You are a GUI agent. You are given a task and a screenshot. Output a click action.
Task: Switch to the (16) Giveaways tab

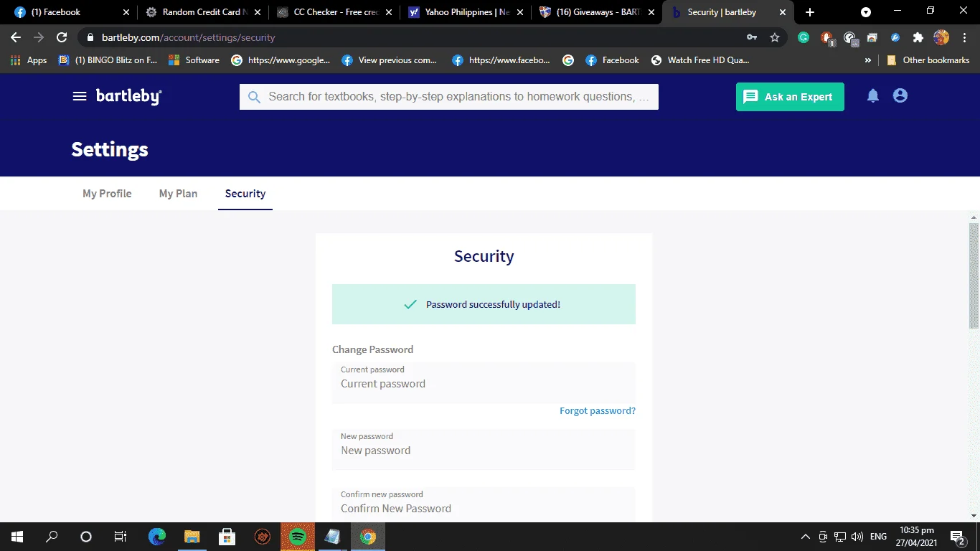coord(597,12)
